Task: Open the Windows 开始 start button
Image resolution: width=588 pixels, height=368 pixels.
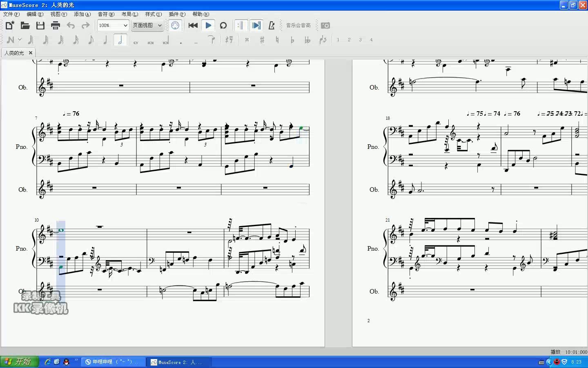Action: [20, 362]
